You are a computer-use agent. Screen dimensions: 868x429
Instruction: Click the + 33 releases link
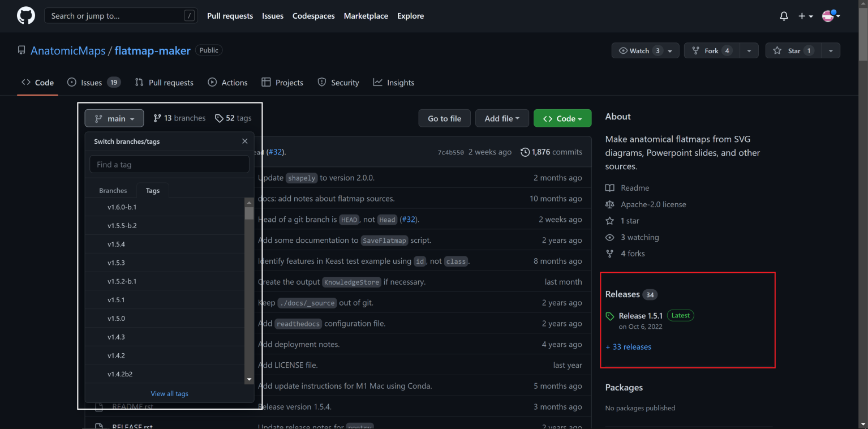(x=628, y=347)
